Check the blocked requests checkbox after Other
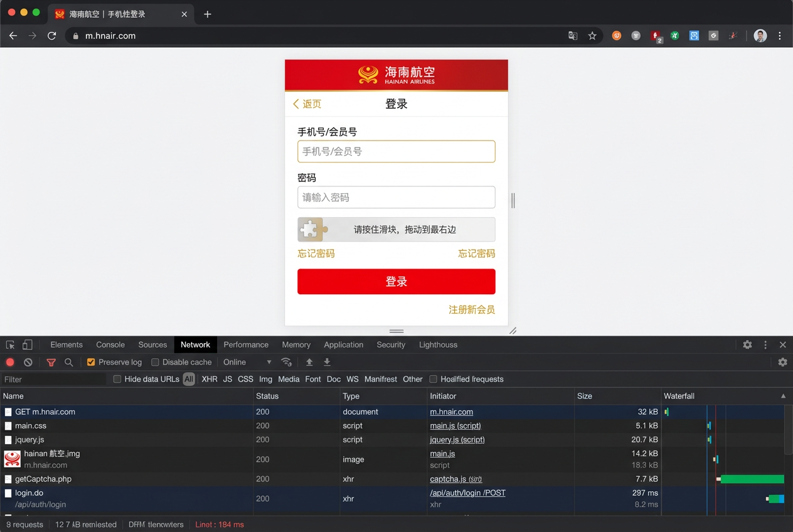This screenshot has height=532, width=793. (x=433, y=379)
